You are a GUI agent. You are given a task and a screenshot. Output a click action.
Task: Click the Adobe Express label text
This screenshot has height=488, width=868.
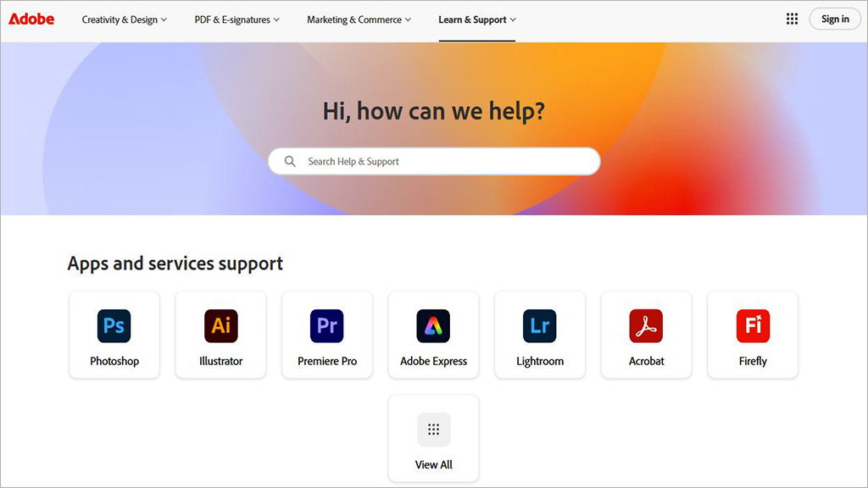click(433, 361)
